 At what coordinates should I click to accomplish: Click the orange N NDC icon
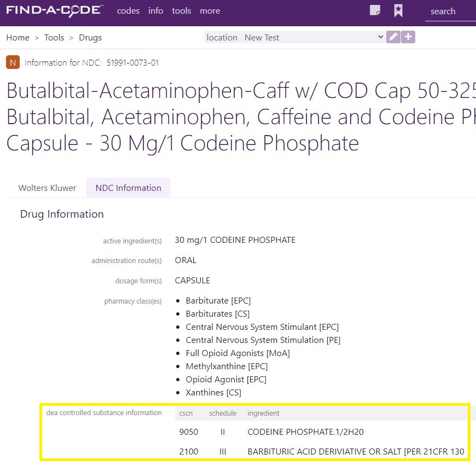(x=13, y=62)
